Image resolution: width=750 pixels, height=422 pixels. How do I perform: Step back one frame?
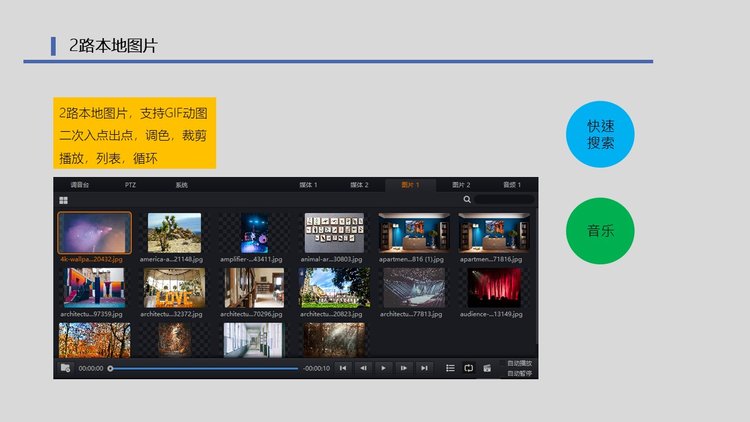tap(363, 368)
